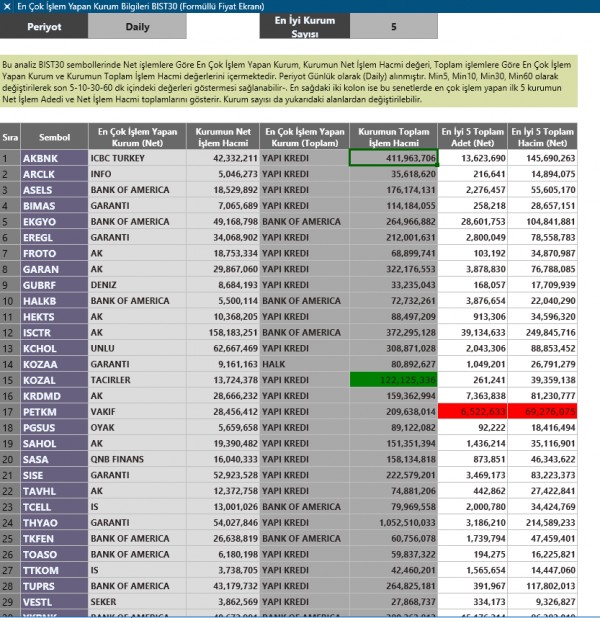Select the EKGYO symbol cell

click(54, 222)
